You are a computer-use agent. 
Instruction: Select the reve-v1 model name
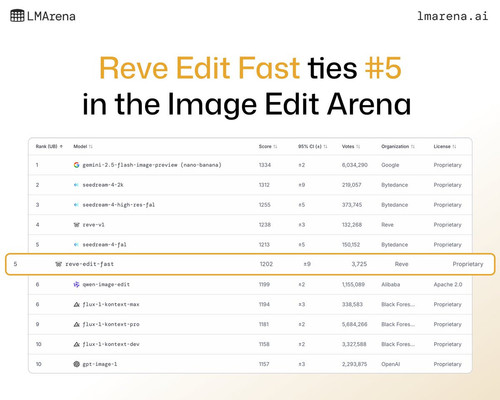click(x=93, y=225)
